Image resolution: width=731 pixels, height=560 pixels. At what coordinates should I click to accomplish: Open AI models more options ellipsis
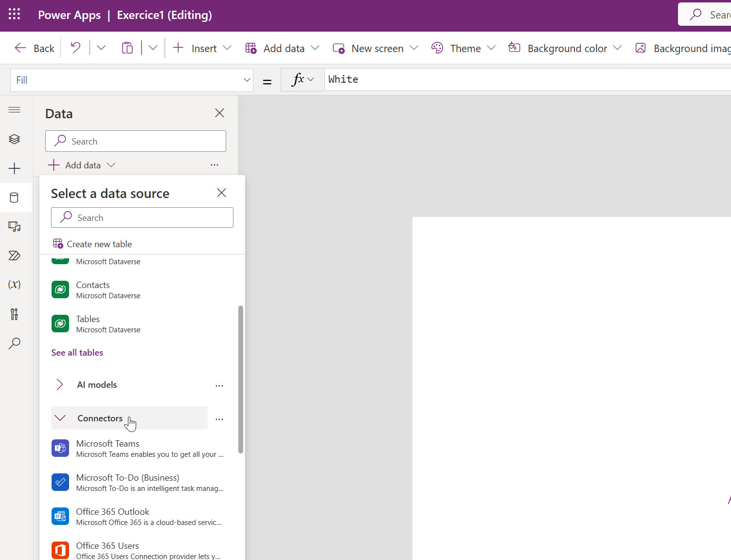tap(219, 385)
